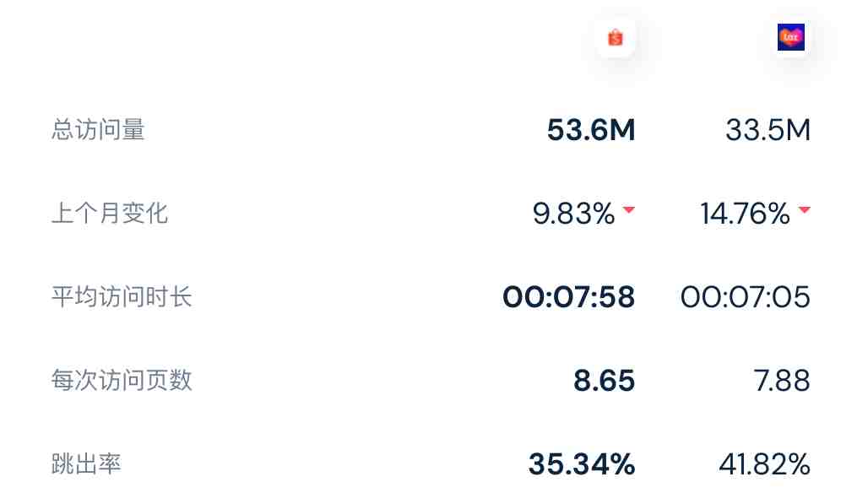This screenshot has height=493, width=868.
Task: Click the Shopee shopping bag logo
Action: point(615,38)
